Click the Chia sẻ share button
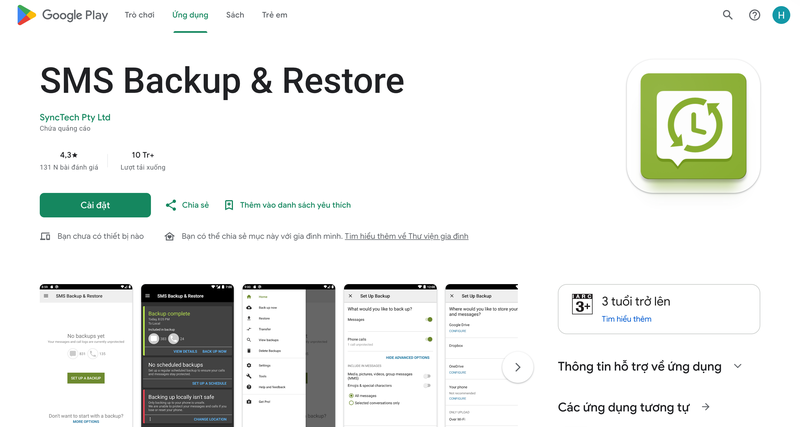Screen dimensions: 800x427 [x=187, y=205]
